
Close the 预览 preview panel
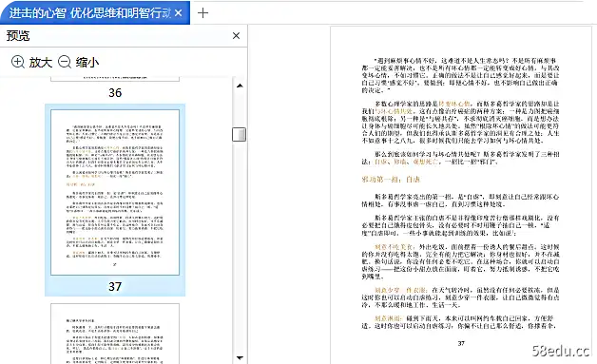236,36
